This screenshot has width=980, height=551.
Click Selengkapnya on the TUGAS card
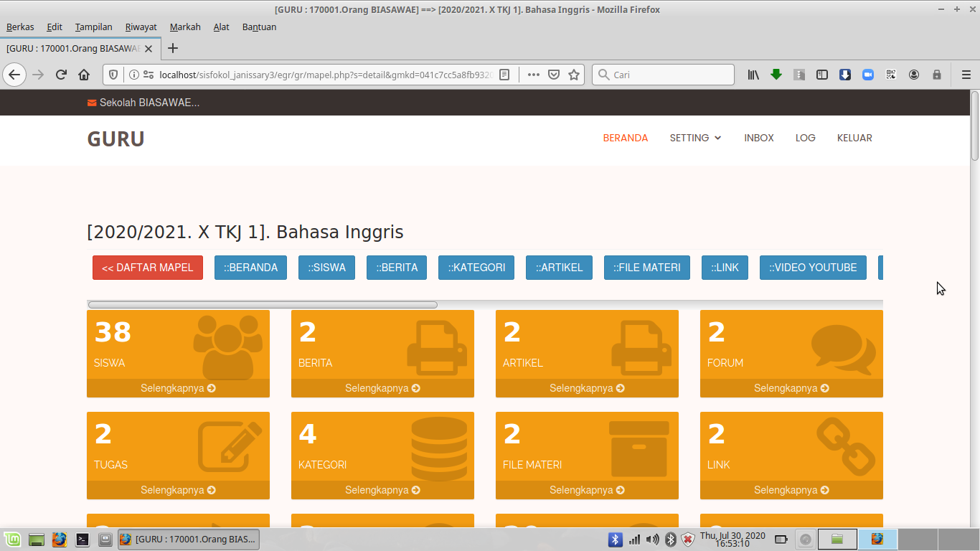pos(178,490)
